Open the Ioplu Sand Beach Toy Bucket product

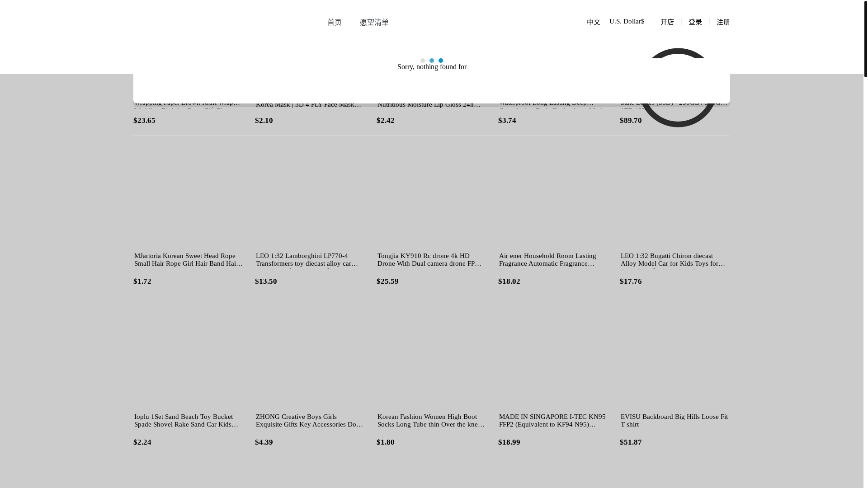(189, 421)
